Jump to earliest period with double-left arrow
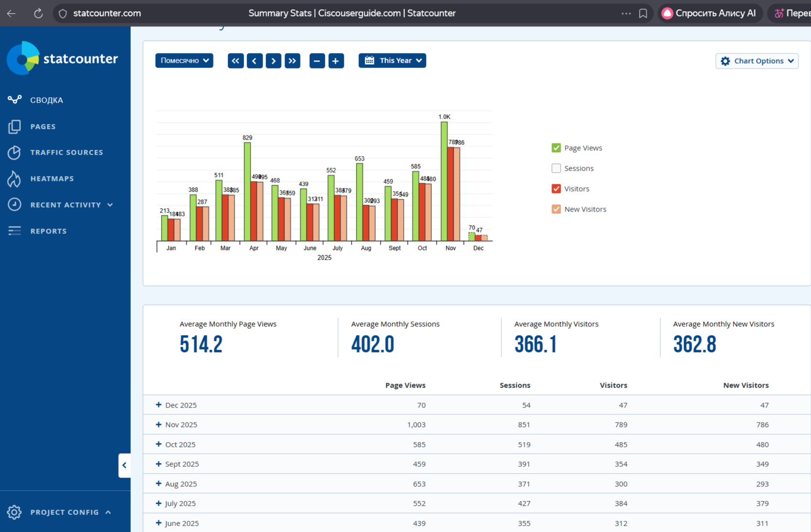This screenshot has width=811, height=532. click(x=236, y=61)
